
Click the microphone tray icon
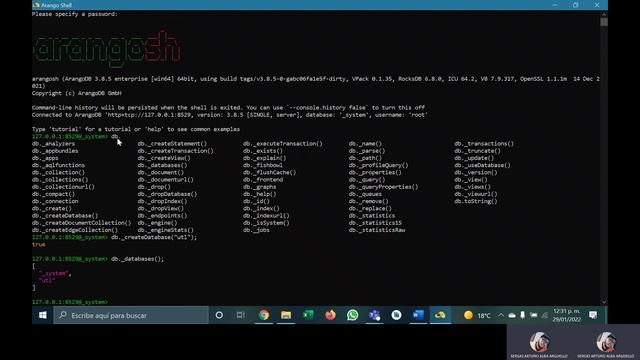tap(522, 315)
